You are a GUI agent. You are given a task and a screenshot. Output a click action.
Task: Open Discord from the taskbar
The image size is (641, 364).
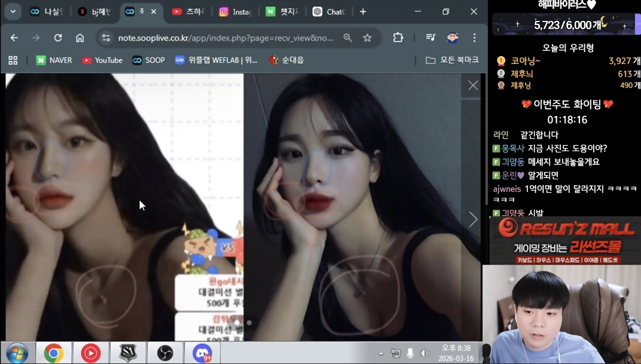(202, 353)
